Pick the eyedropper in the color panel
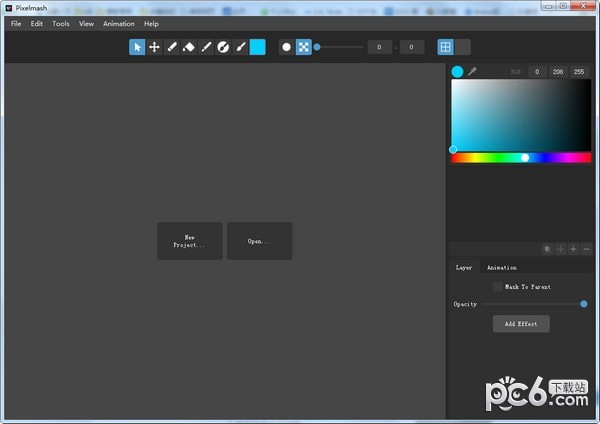600x424 pixels. 472,71
